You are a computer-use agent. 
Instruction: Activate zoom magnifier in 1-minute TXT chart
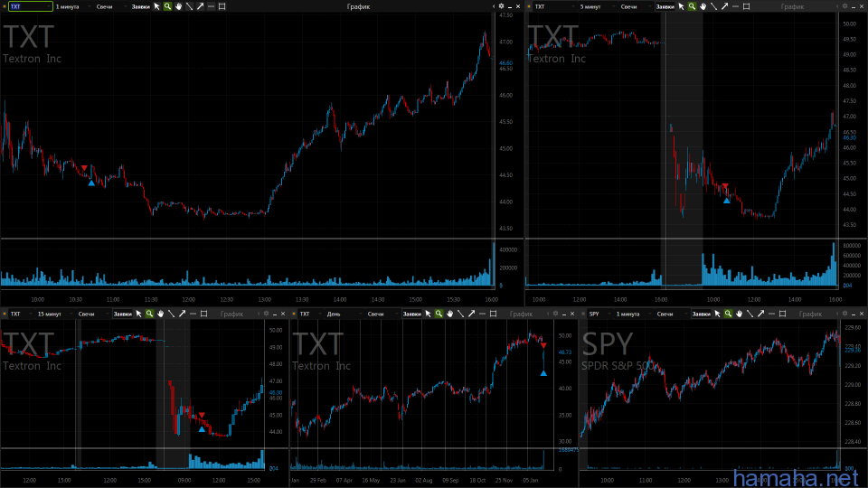[x=168, y=6]
